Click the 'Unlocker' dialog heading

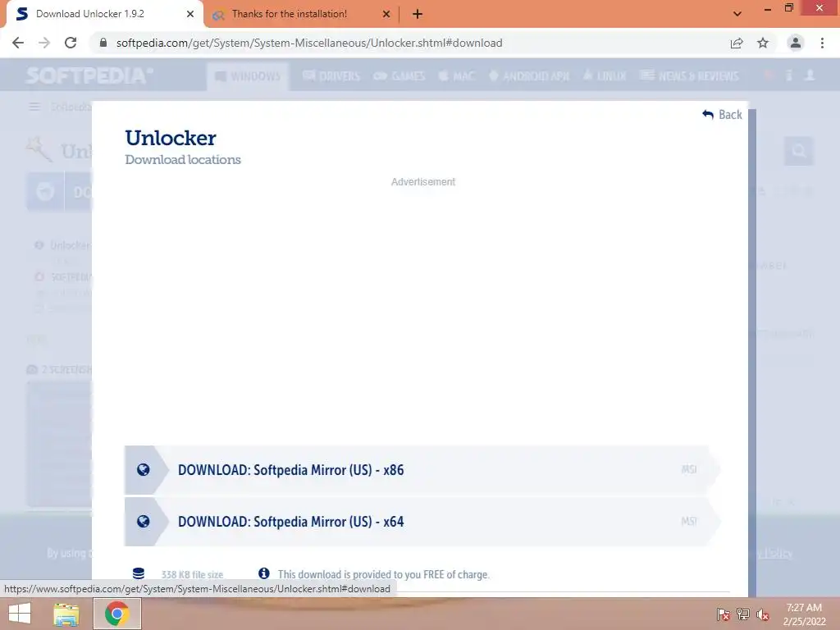171,138
